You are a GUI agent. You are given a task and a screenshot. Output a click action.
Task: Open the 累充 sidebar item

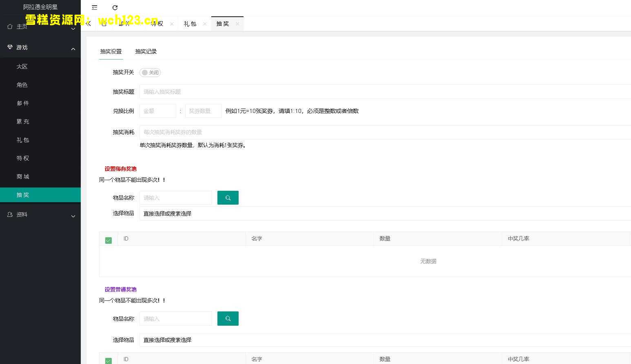tap(40, 121)
